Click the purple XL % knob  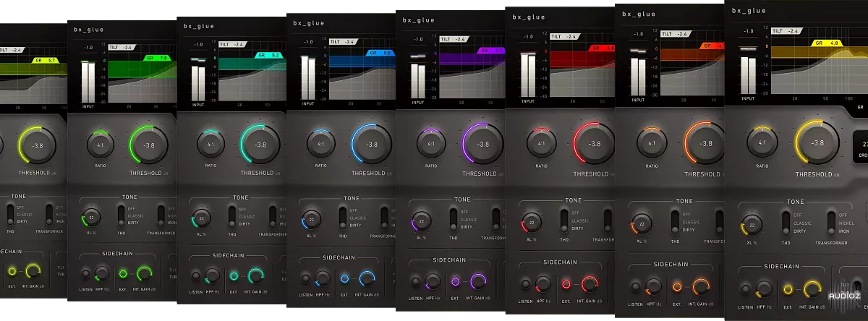pyautogui.click(x=422, y=222)
